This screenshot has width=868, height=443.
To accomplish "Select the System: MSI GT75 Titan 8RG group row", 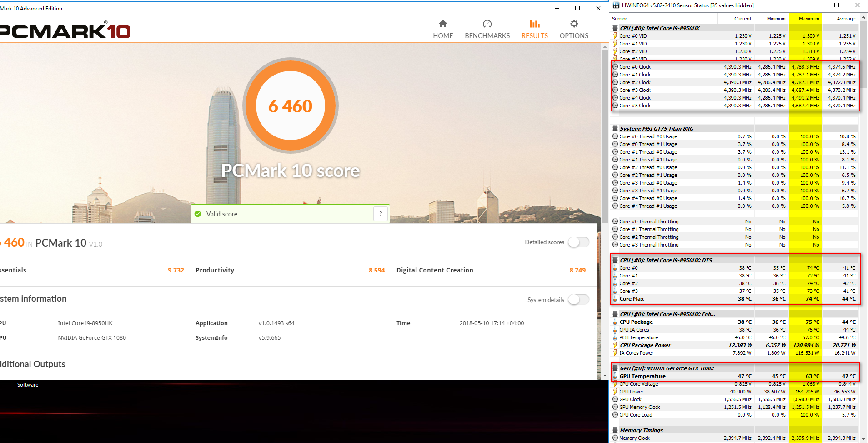I will coord(734,129).
